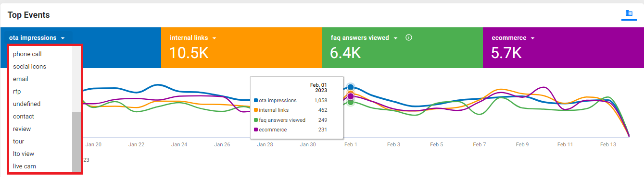The height and width of the screenshot is (177, 644).
Task: Click the green faq answers legend swatch
Action: pyautogui.click(x=255, y=120)
